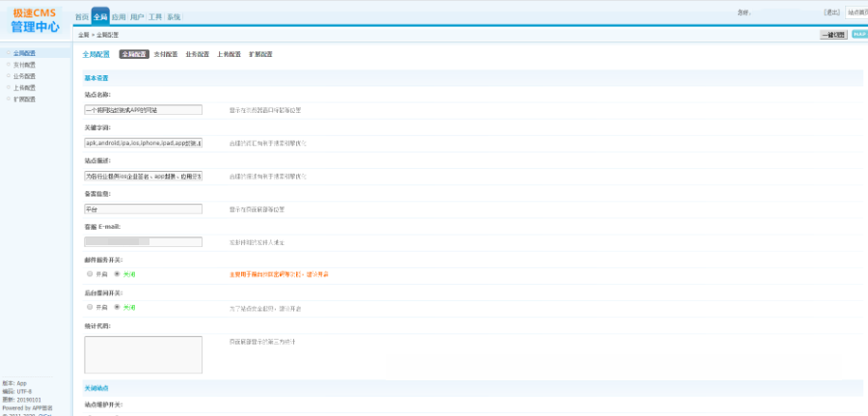Open 扩展配置 from the left sidebar
The height and width of the screenshot is (416, 868).
[25, 99]
